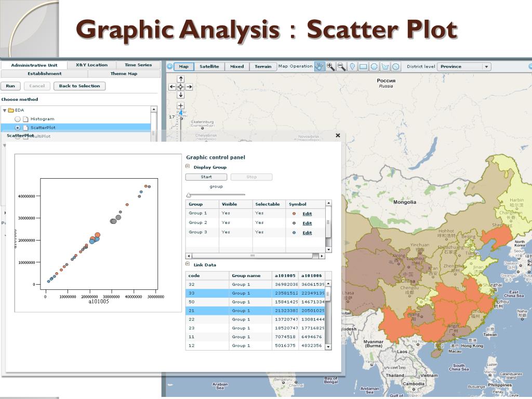532x399 pixels.
Task: Click the a101005 column header
Action: click(285, 275)
